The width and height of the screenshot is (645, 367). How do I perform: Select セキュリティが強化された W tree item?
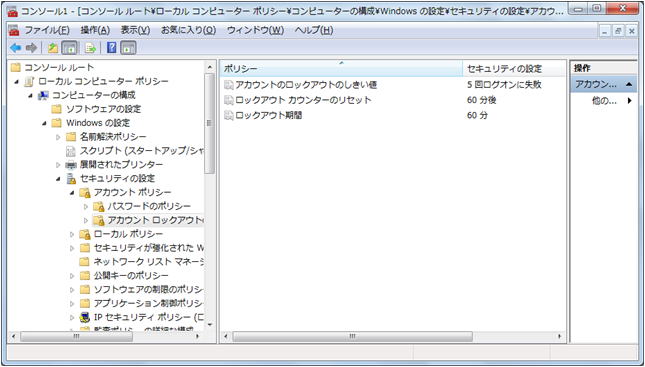148,248
